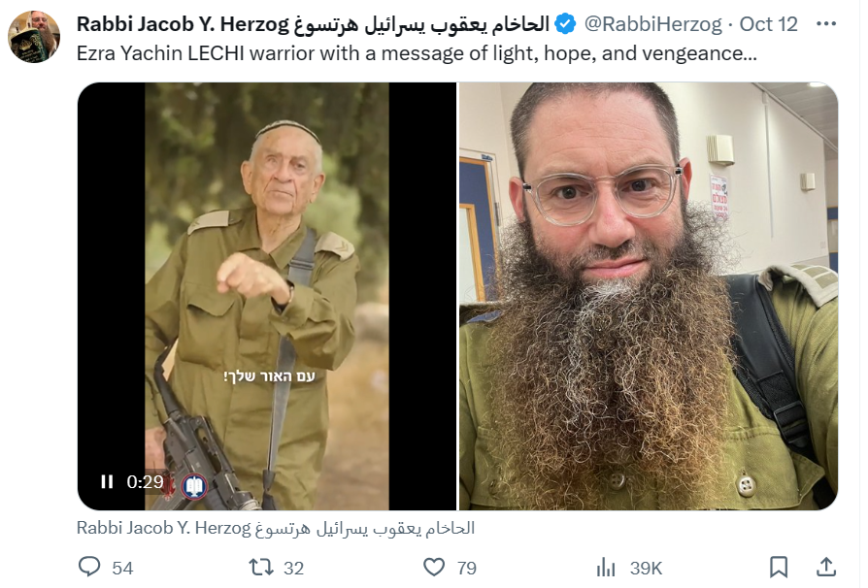Click the 39K views count
The width and height of the screenshot is (868, 588).
click(646, 568)
